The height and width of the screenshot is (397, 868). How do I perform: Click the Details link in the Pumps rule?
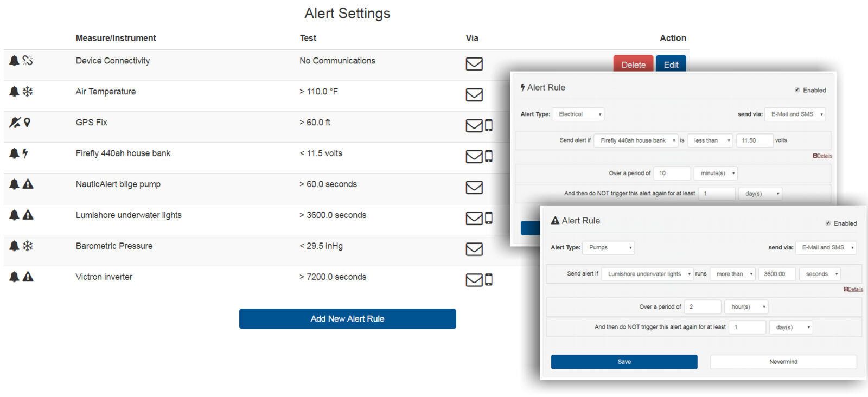pos(853,289)
